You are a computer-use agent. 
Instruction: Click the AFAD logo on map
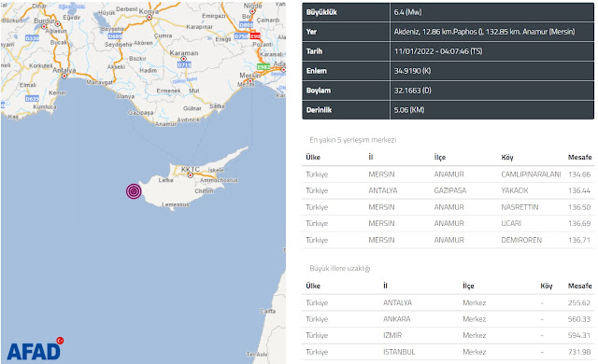[36, 349]
